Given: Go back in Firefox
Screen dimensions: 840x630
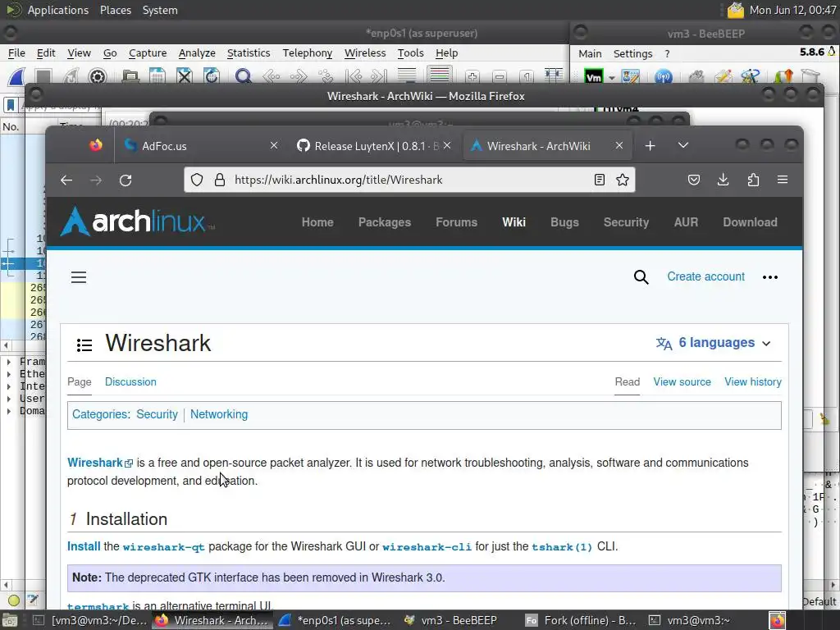Looking at the screenshot, I should [x=66, y=180].
